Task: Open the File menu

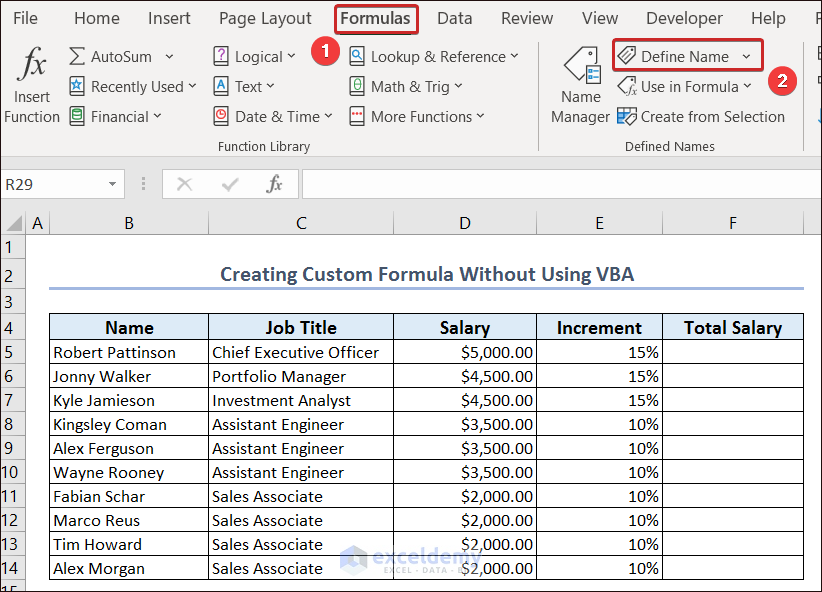Action: click(25, 18)
